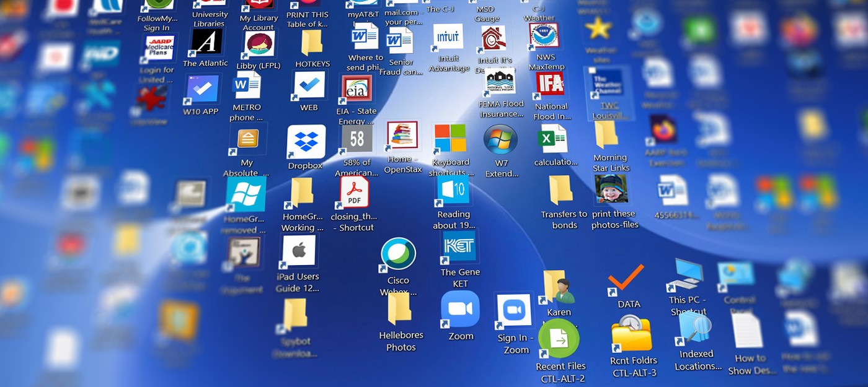This screenshot has height=387, width=868.
Task: Open the DATA orange checkmark shortcut
Action: tap(626, 279)
